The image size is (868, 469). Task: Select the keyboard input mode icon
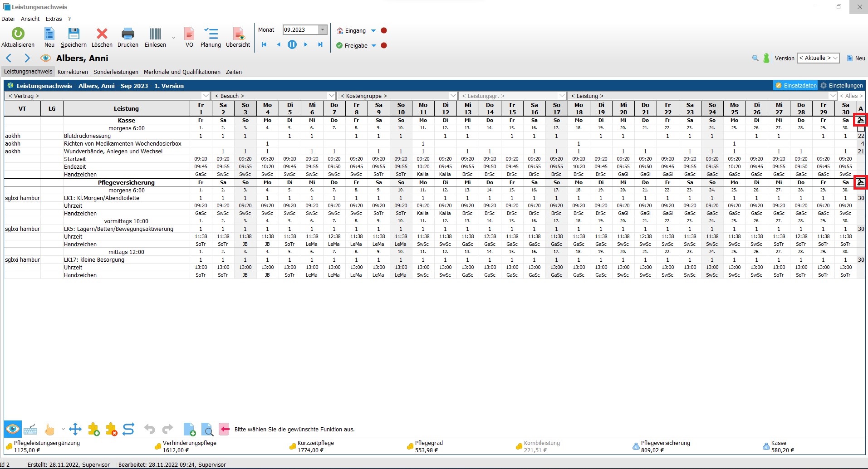point(30,429)
